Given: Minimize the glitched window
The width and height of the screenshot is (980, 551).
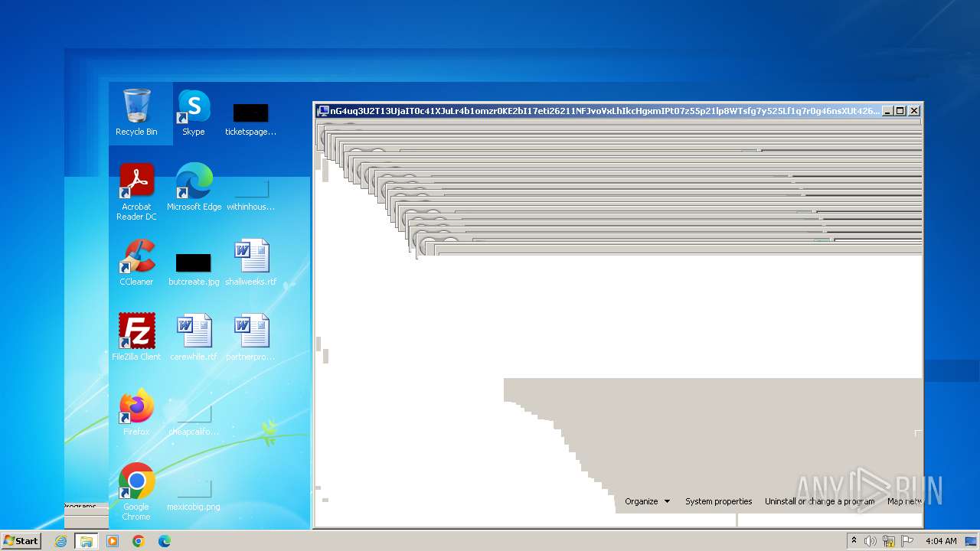Looking at the screenshot, I should 887,111.
